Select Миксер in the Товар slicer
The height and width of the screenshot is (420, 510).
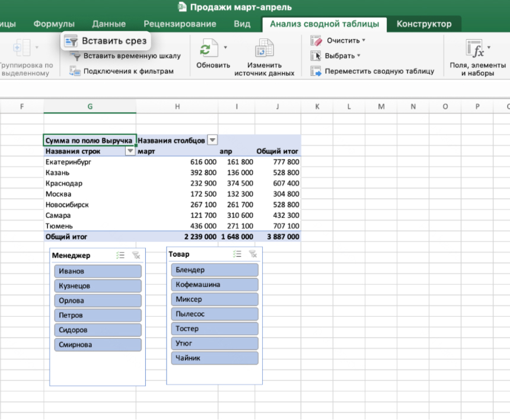(x=215, y=300)
